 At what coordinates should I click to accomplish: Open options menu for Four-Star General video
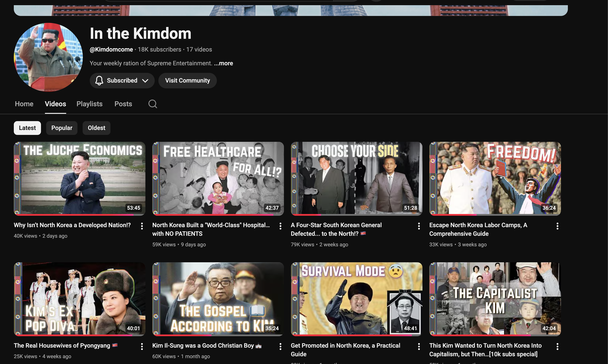click(419, 226)
